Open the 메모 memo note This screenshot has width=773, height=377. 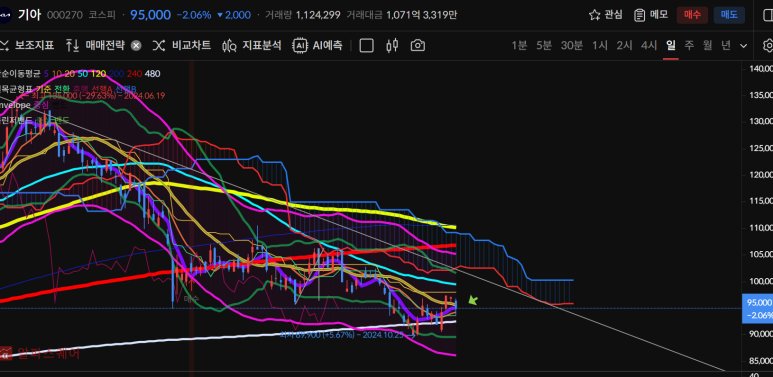[x=651, y=15]
